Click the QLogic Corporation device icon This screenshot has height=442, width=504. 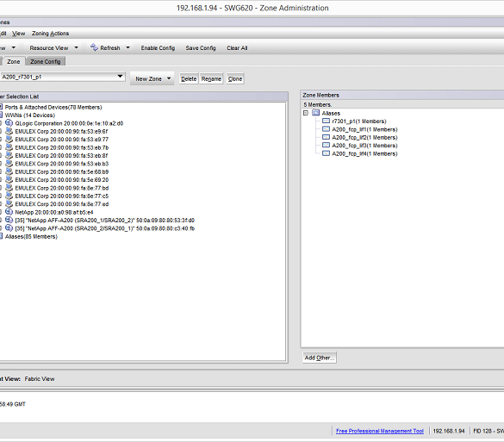click(x=9, y=123)
